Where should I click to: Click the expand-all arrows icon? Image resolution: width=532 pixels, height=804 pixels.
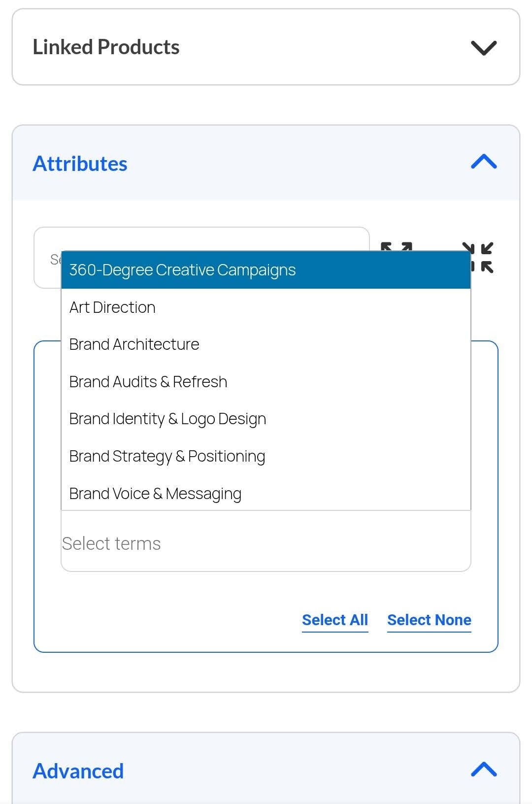coord(397,246)
